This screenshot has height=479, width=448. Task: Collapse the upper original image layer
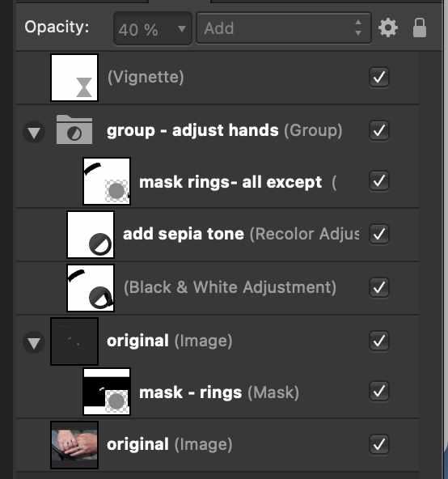tap(34, 343)
